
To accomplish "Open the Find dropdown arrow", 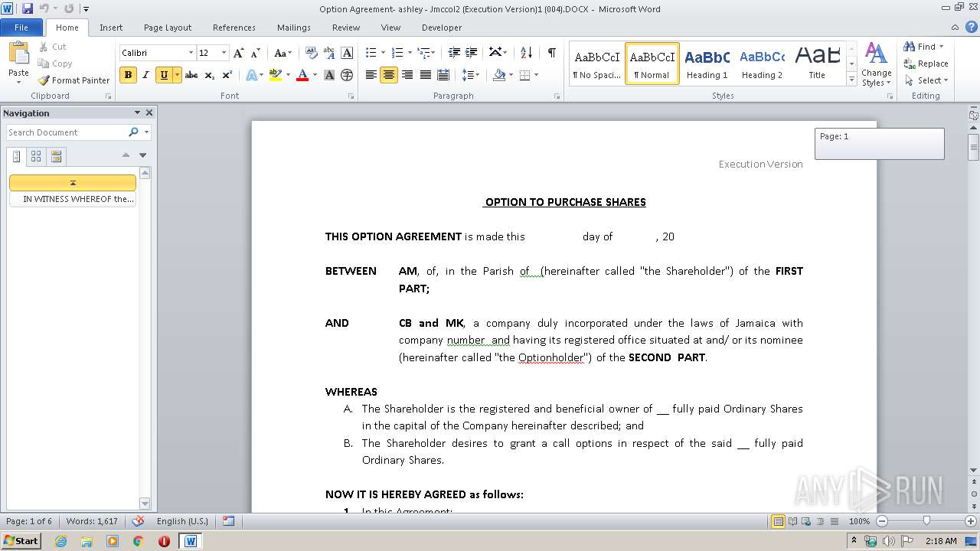I will tap(942, 47).
